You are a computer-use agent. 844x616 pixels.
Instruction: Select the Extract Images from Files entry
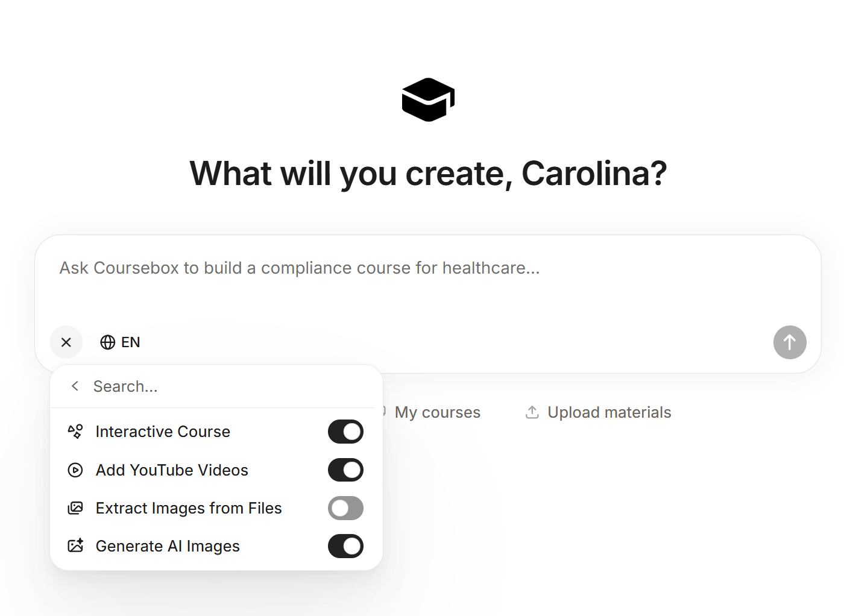[x=189, y=508]
